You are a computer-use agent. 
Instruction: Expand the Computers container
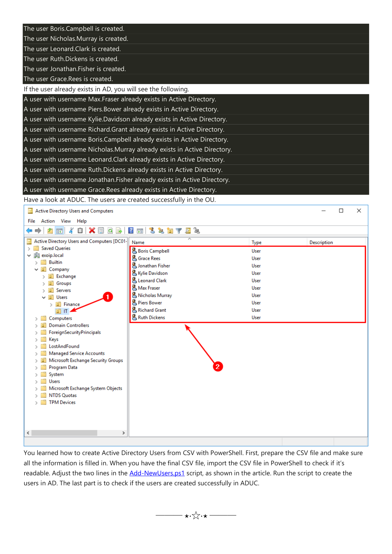pyautogui.click(x=36, y=318)
